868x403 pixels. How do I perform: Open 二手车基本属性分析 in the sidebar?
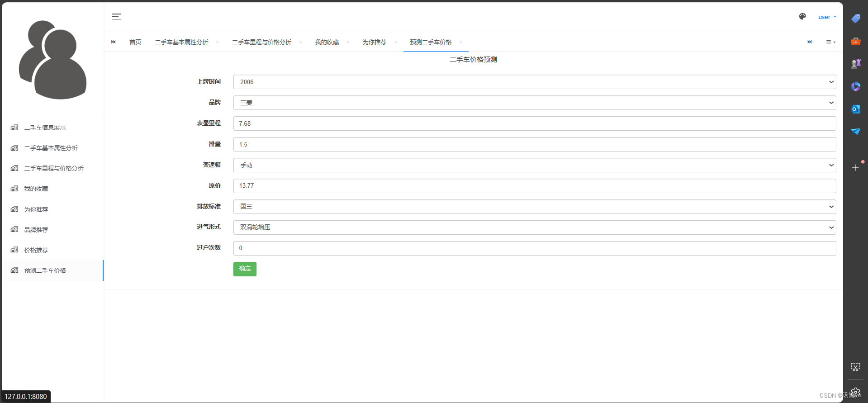[52, 148]
